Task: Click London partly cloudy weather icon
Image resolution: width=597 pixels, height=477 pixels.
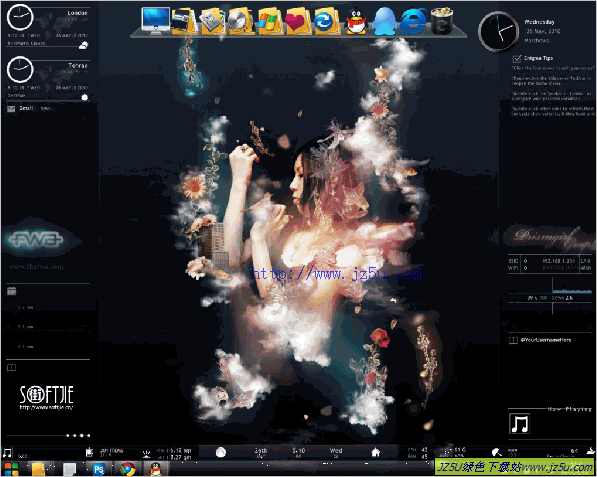Action: pos(83,45)
